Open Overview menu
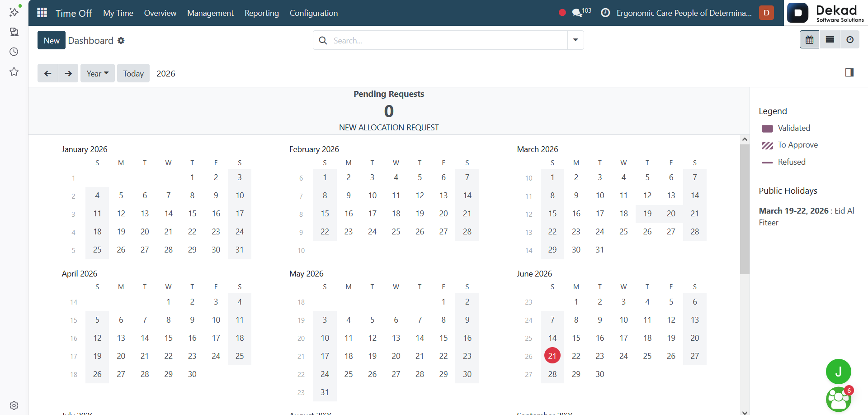 [x=160, y=13]
